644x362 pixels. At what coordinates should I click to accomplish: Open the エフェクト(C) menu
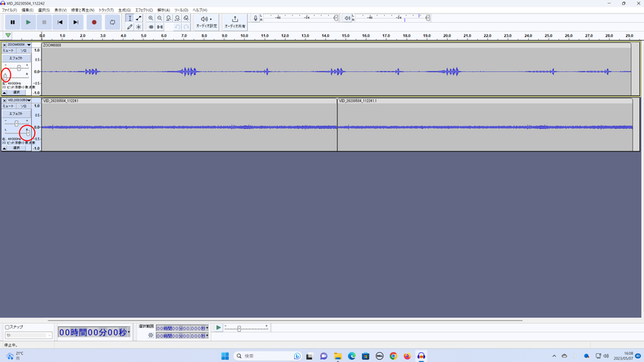coord(144,10)
